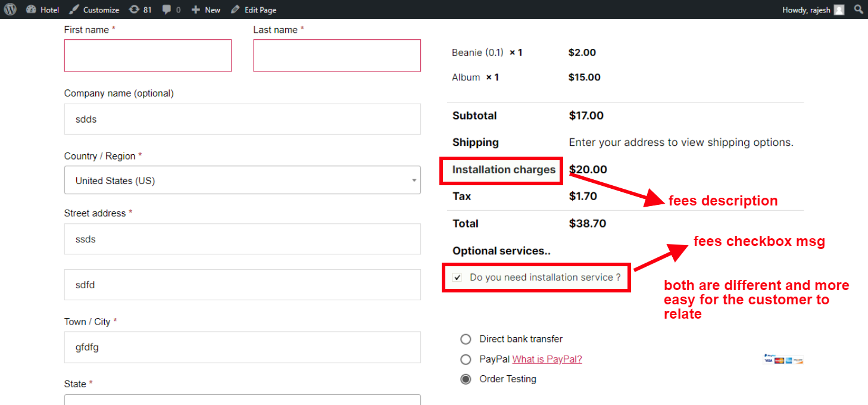This screenshot has height=405, width=868.
Task: Open the comments bubble icon
Action: click(x=167, y=10)
